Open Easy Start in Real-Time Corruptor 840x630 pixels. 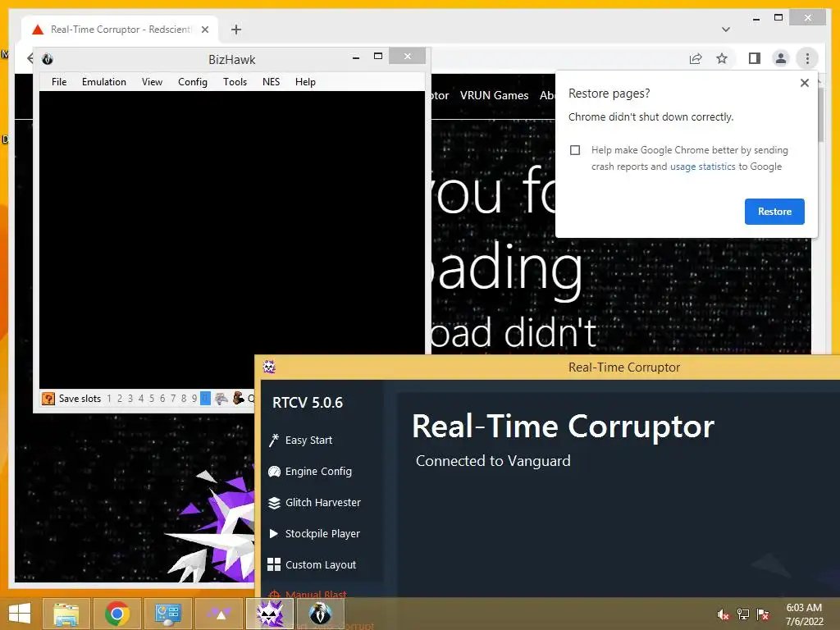308,441
